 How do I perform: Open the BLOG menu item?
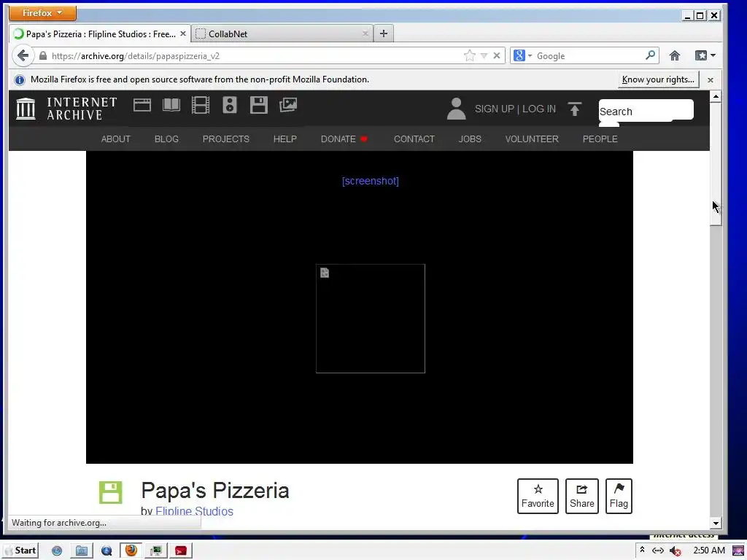(x=166, y=139)
